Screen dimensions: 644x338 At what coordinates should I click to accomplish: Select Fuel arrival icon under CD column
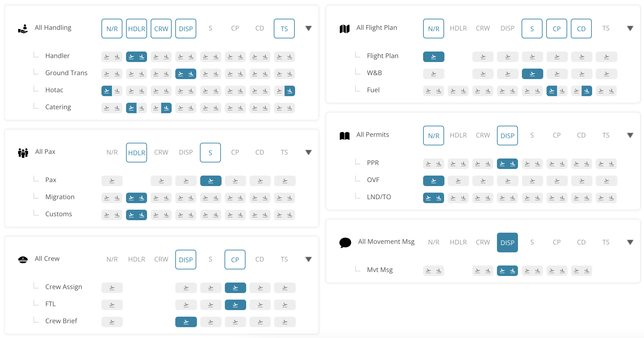pyautogui.click(x=587, y=91)
